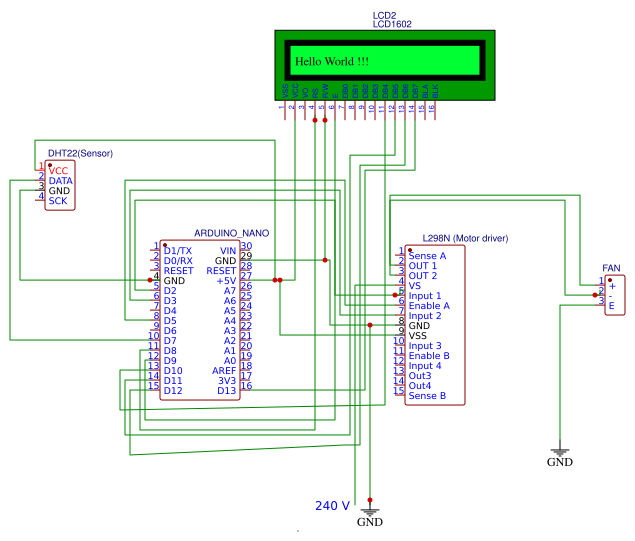Image resolution: width=635 pixels, height=541 pixels.
Task: Select the Enable B pin on L298N
Action: (429, 356)
